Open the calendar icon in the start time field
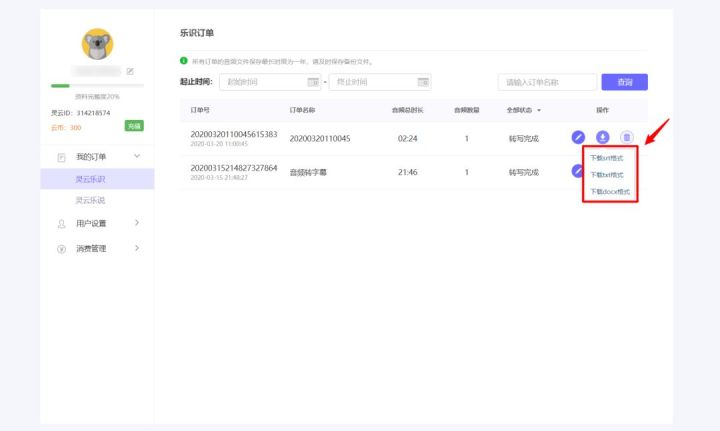 click(x=313, y=82)
